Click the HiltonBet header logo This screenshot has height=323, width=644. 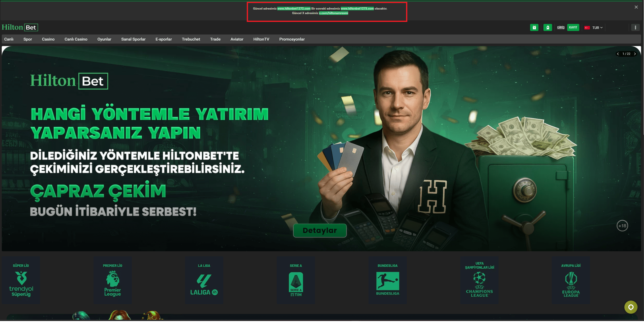[20, 27]
